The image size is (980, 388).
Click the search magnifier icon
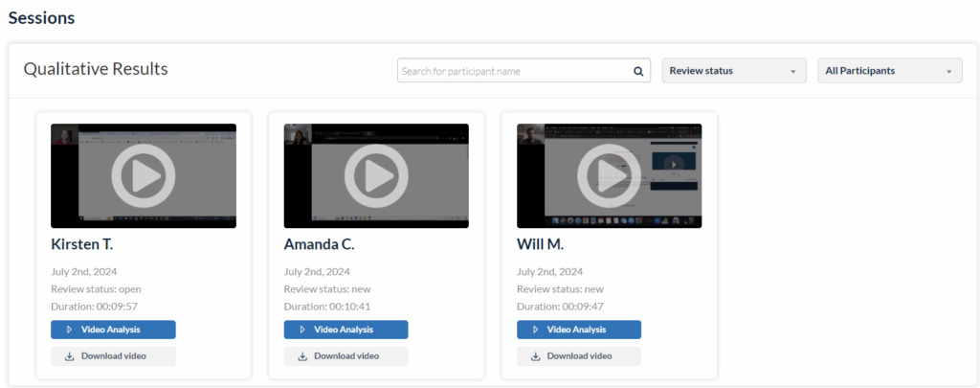tap(638, 71)
